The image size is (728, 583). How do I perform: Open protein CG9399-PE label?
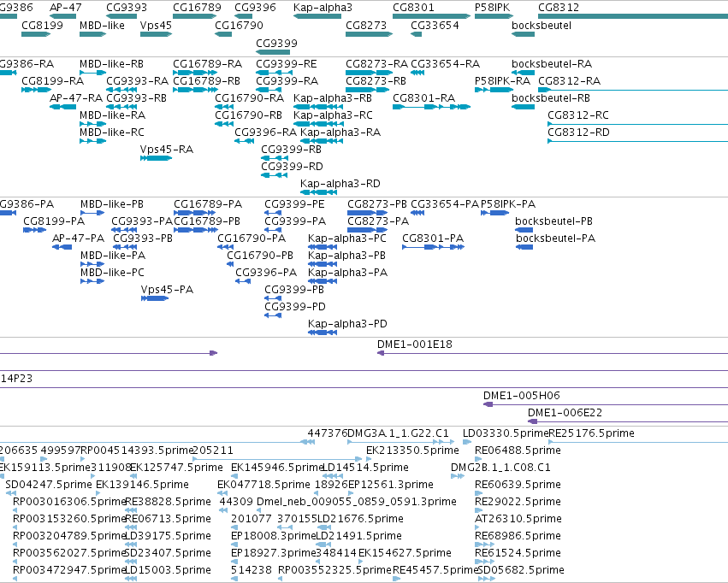(294, 203)
